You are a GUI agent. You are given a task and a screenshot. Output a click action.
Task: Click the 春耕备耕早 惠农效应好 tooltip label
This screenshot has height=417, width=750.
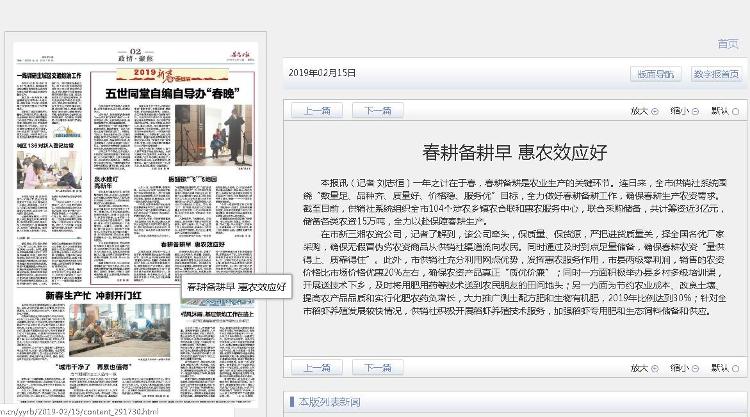236,286
